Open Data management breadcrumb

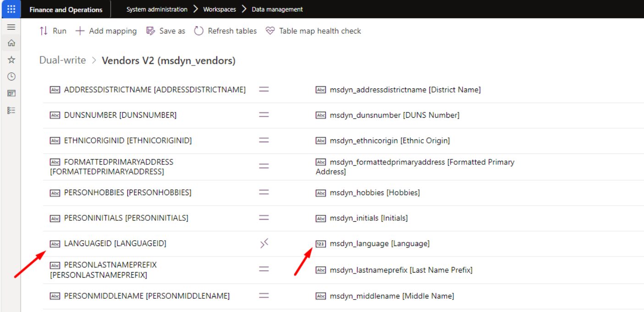pyautogui.click(x=277, y=9)
